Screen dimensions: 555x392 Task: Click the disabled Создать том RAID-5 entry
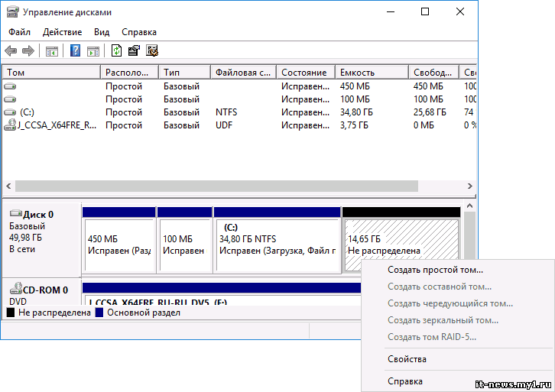(457, 337)
